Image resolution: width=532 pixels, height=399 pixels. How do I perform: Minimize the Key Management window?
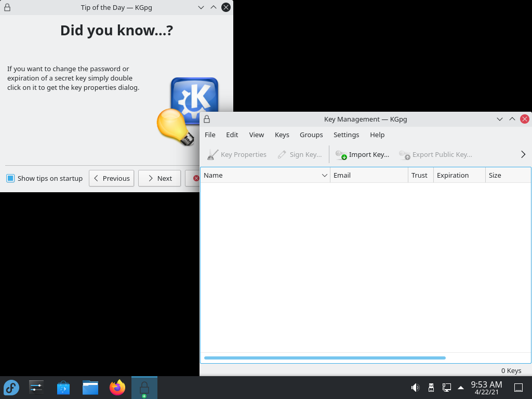pyautogui.click(x=499, y=119)
